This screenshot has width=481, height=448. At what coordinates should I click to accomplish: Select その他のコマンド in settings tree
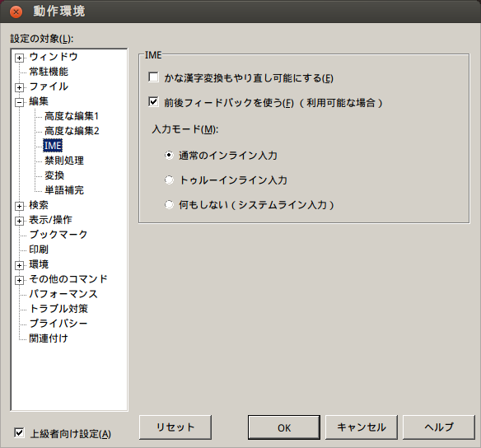coord(68,279)
